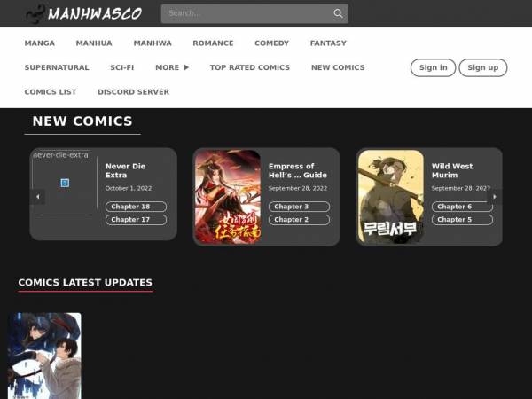Open the MANHUA category
The image size is (532, 399).
coord(94,43)
